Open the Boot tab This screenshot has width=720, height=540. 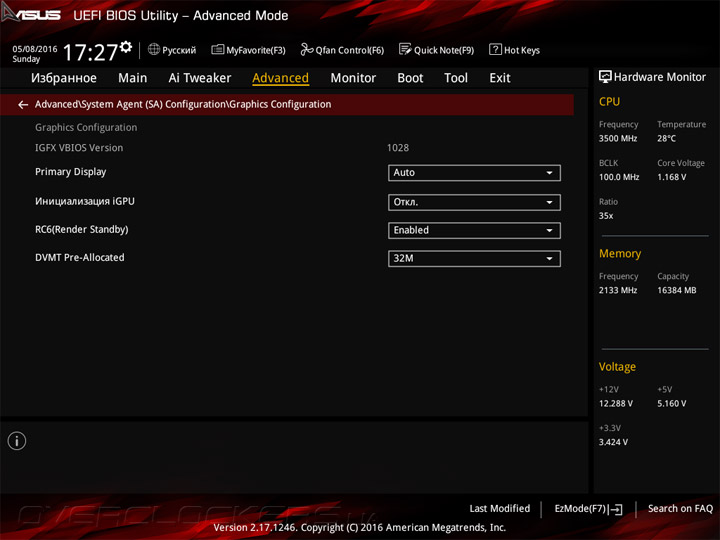[x=410, y=78]
